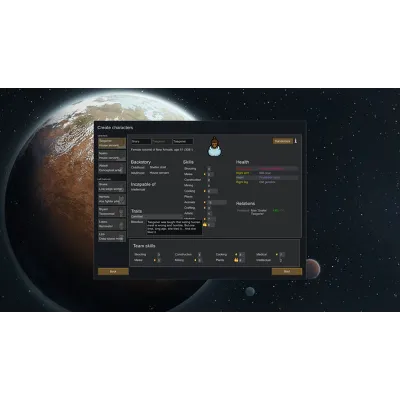The image size is (400, 400).
Task: Click the Team skills Cooking flame icon
Action: (x=236, y=254)
